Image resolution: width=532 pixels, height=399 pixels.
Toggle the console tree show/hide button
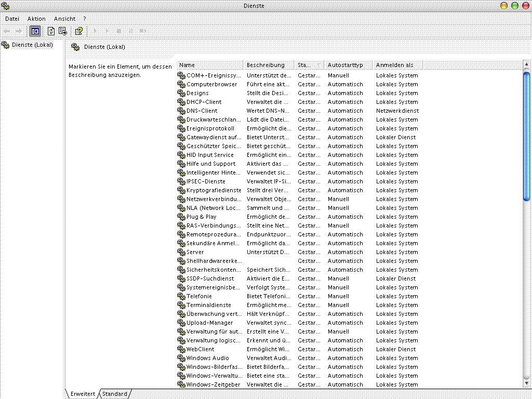[x=35, y=31]
